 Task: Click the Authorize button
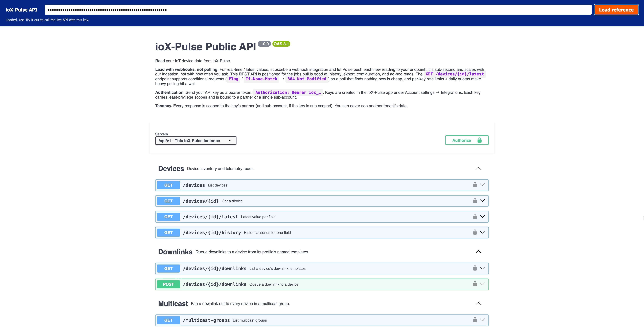point(467,140)
